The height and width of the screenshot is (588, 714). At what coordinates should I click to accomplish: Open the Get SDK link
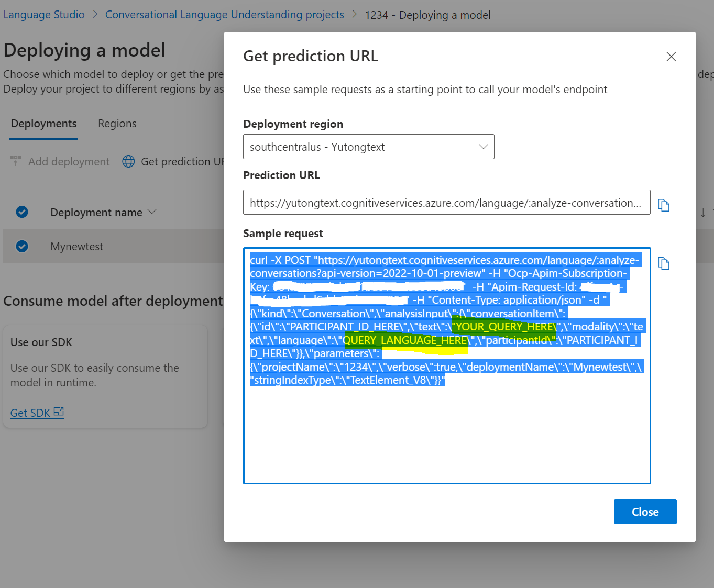pyautogui.click(x=30, y=413)
